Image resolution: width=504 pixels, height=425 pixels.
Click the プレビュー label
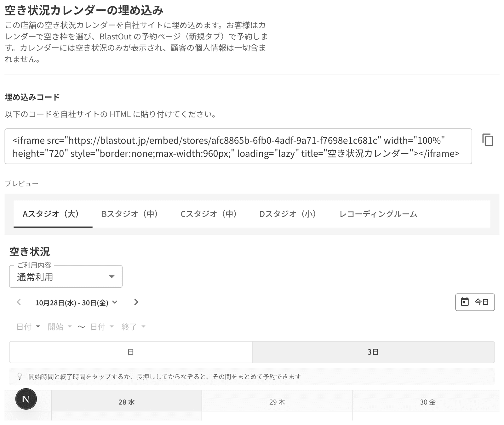(x=21, y=184)
